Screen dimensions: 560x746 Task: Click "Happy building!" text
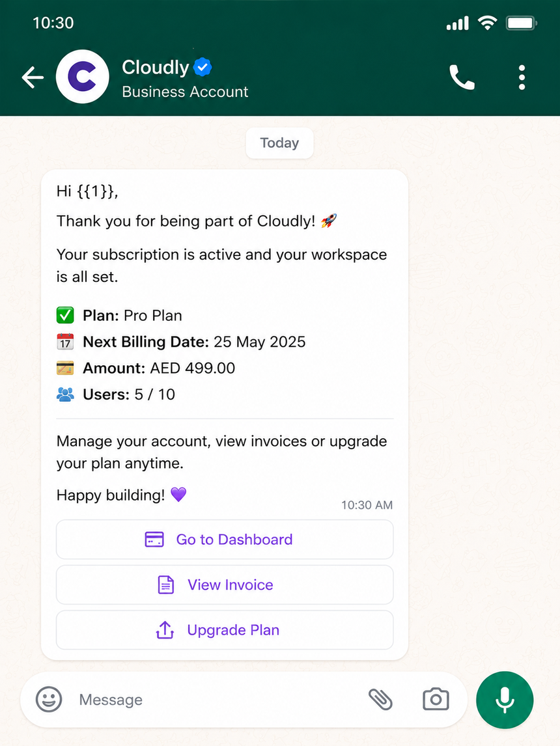coord(111,495)
